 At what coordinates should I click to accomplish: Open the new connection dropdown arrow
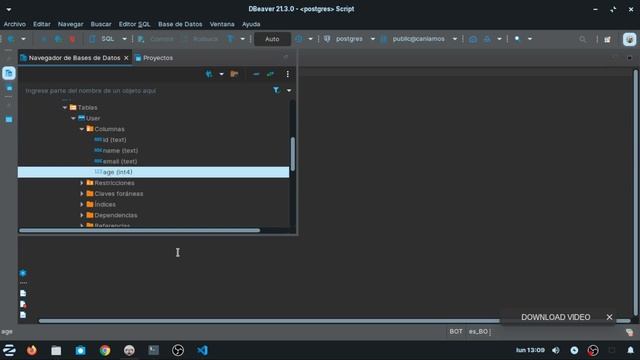[x=23, y=39]
